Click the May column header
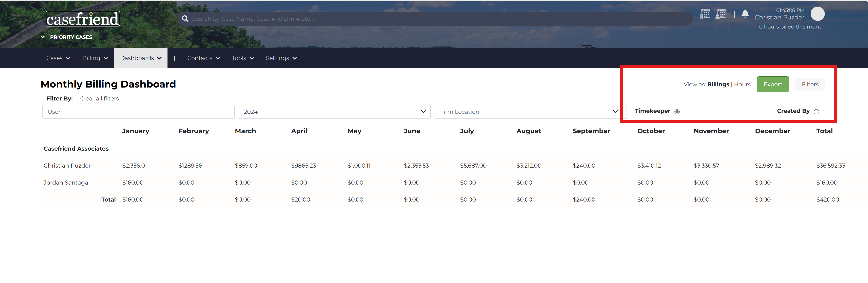This screenshot has width=868, height=283. [354, 131]
